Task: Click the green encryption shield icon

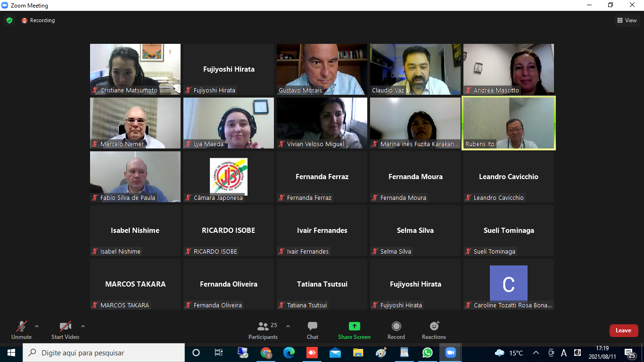Action: 9,20
